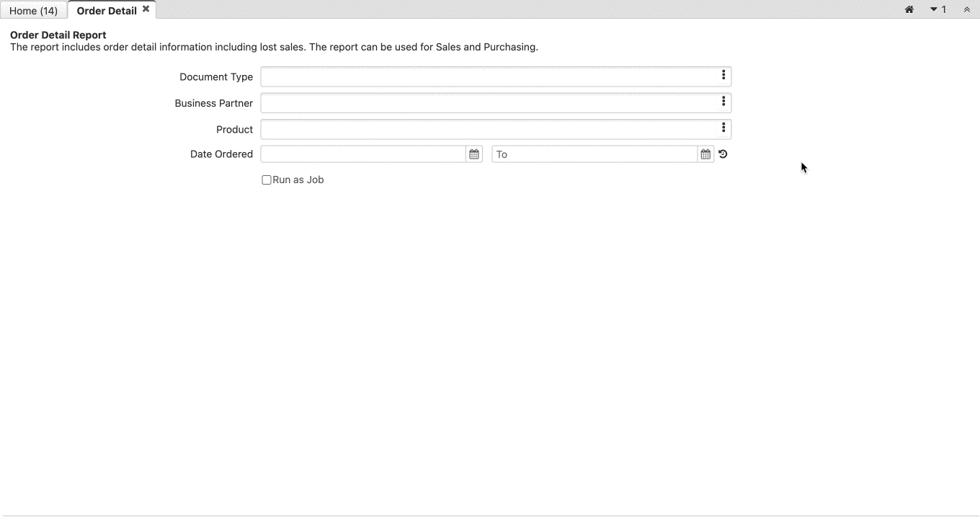Open the Business Partner record lookup dots

pos(723,102)
